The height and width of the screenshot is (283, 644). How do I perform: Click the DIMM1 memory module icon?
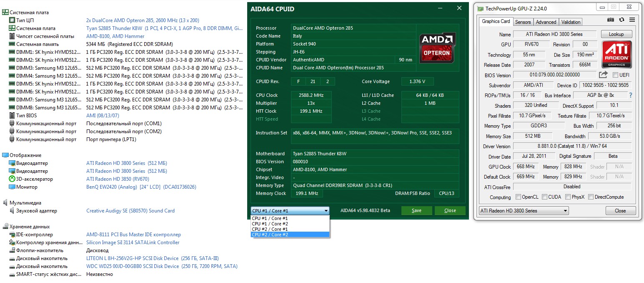12,52
